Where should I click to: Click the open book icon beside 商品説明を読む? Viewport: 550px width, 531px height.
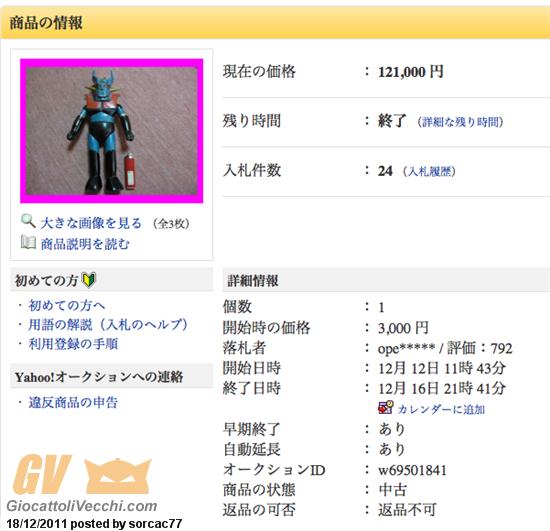click(28, 242)
